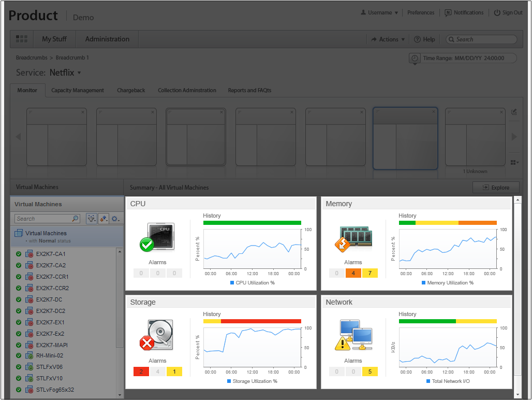Click the Sign Out power icon
Screen dimensions: 532x400
click(497, 13)
